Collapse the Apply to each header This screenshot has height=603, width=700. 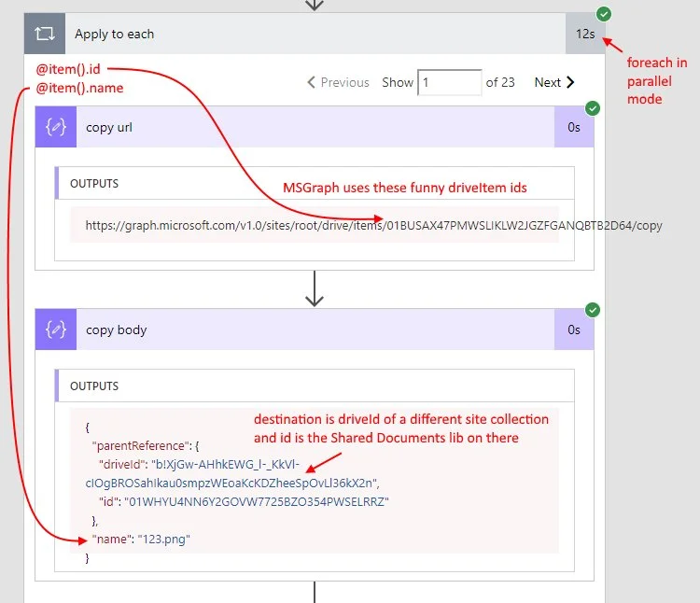(x=317, y=34)
